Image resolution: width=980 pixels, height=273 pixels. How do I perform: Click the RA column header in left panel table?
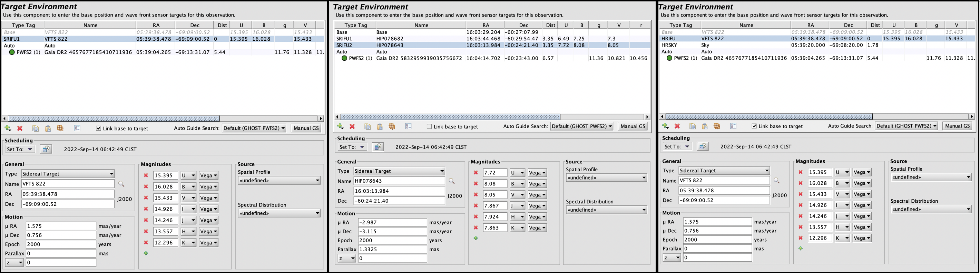coord(156,25)
